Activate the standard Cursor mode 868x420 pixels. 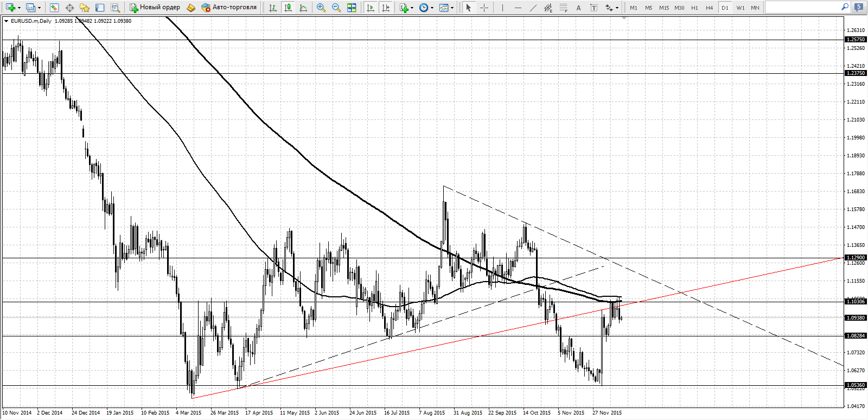click(469, 8)
